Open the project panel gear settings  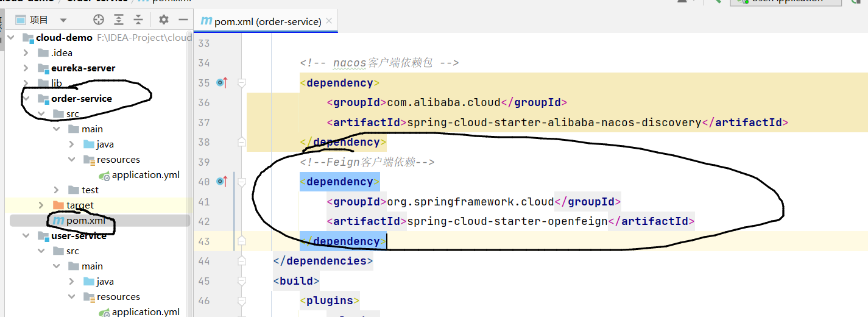tap(163, 20)
